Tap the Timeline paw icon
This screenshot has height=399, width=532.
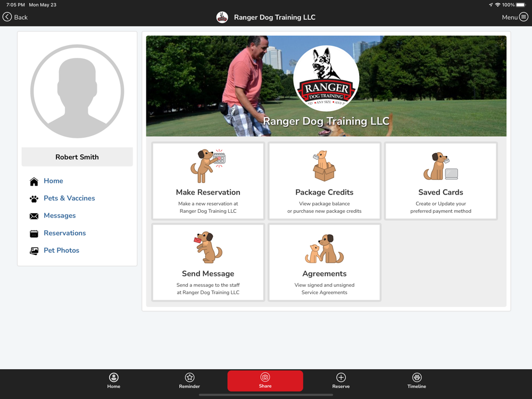pos(417,377)
